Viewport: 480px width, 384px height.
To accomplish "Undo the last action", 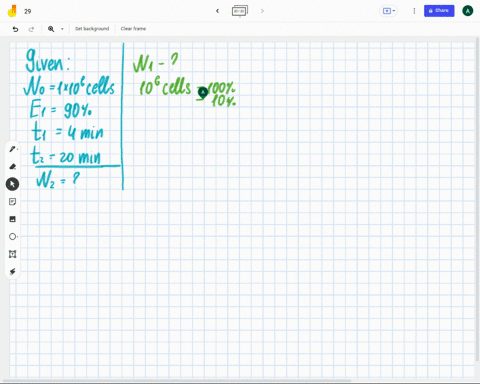I will click(x=15, y=29).
